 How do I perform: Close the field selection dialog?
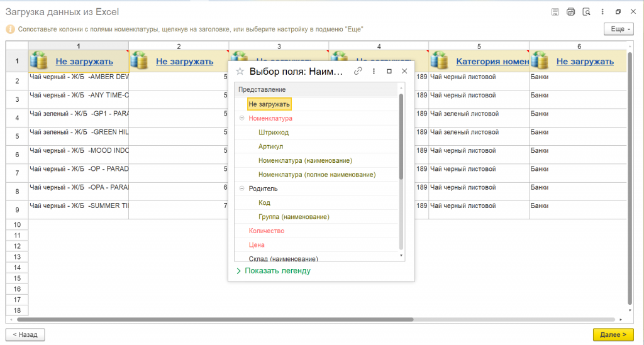404,71
